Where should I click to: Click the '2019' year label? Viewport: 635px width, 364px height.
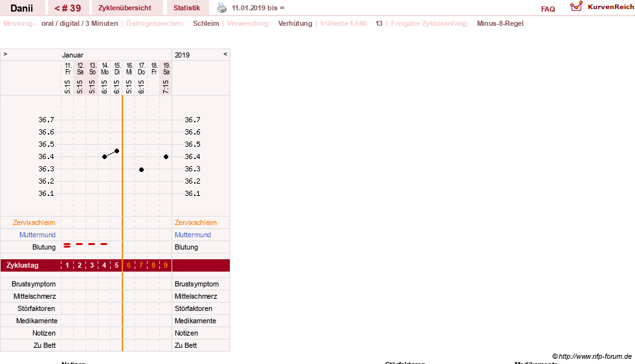click(x=182, y=55)
